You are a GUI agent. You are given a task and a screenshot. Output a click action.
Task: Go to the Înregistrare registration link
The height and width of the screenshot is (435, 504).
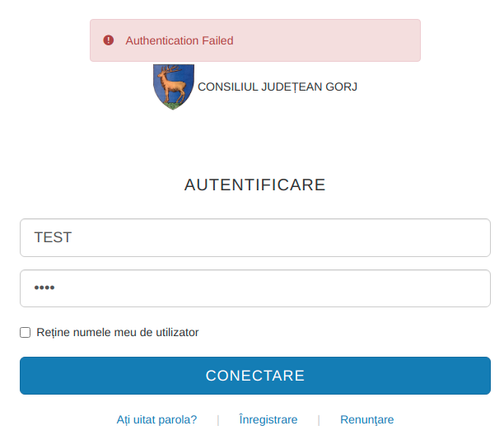[268, 419]
